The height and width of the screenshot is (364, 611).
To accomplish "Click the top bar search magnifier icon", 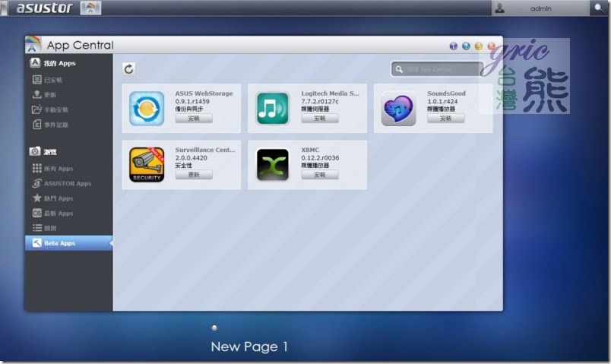I will [x=598, y=8].
